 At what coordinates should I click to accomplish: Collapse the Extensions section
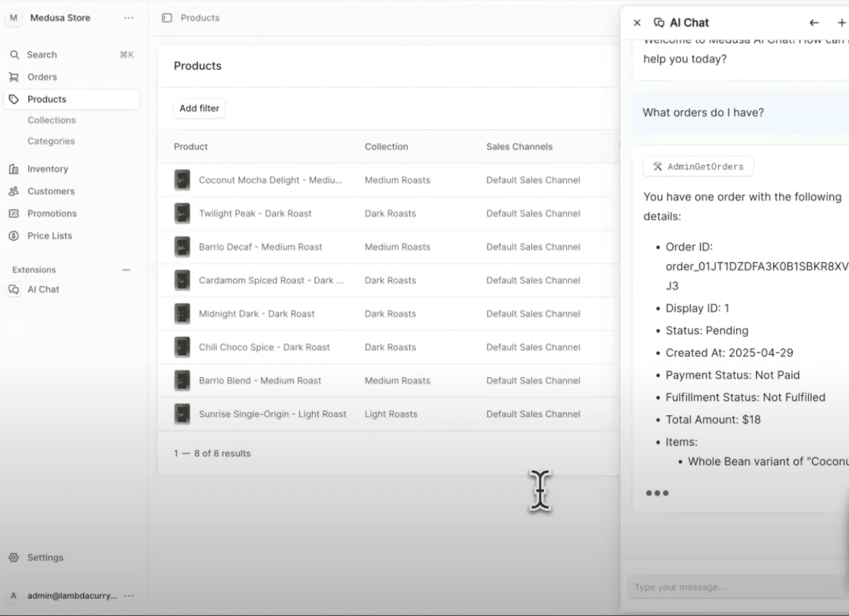click(126, 270)
